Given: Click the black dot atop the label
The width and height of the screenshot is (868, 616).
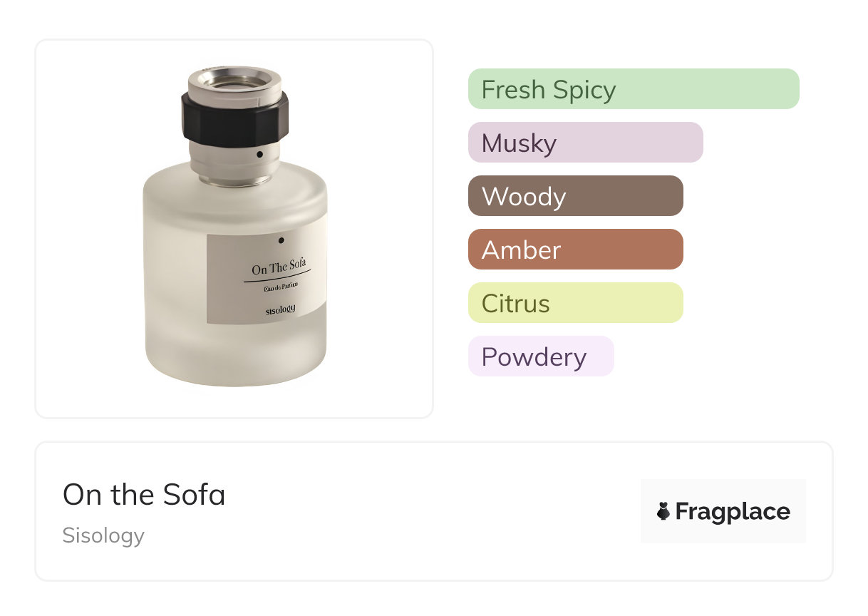Looking at the screenshot, I should click(281, 240).
